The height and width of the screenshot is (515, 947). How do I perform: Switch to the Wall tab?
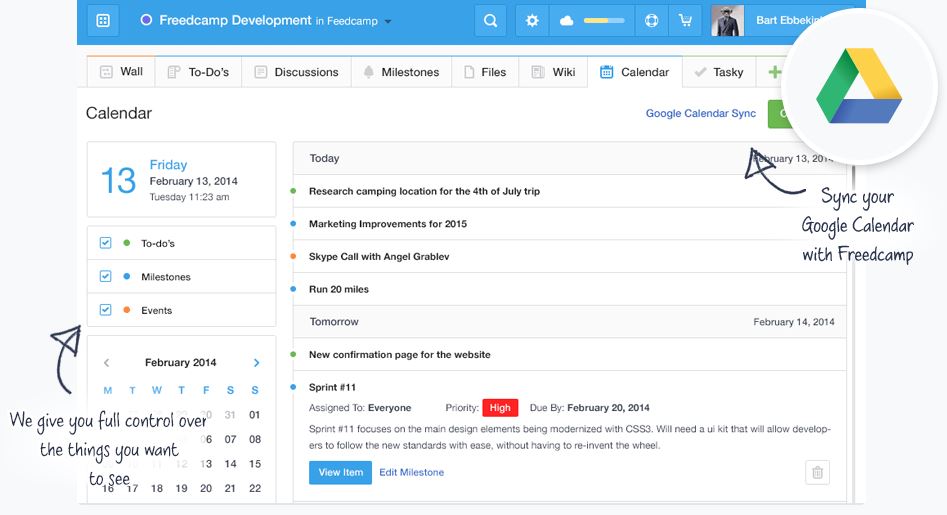point(121,72)
